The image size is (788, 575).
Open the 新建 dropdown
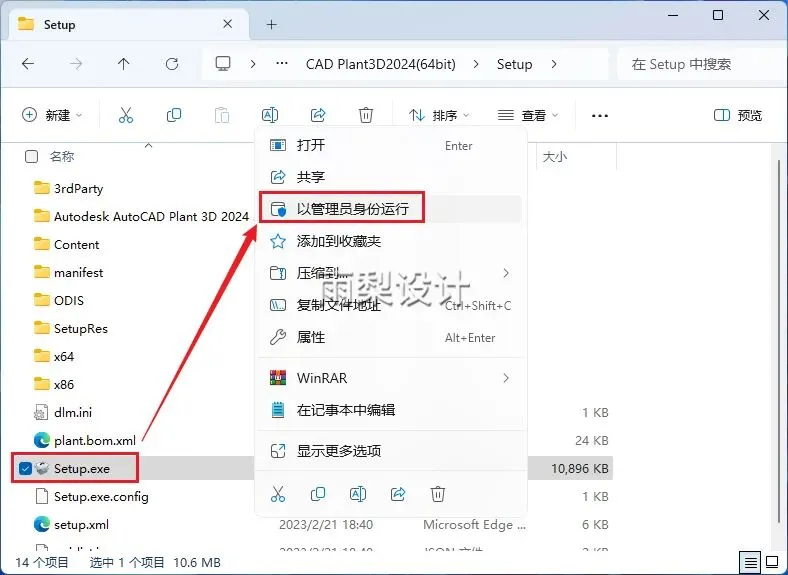52,116
